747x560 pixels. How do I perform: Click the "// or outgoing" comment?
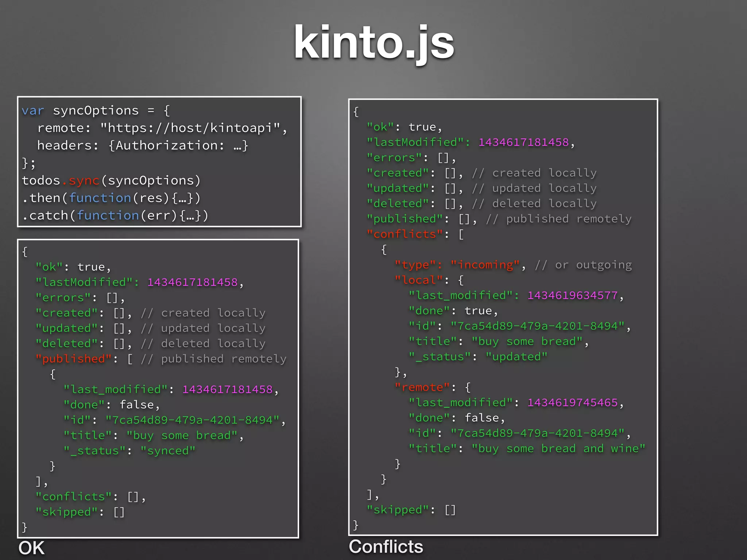583,265
